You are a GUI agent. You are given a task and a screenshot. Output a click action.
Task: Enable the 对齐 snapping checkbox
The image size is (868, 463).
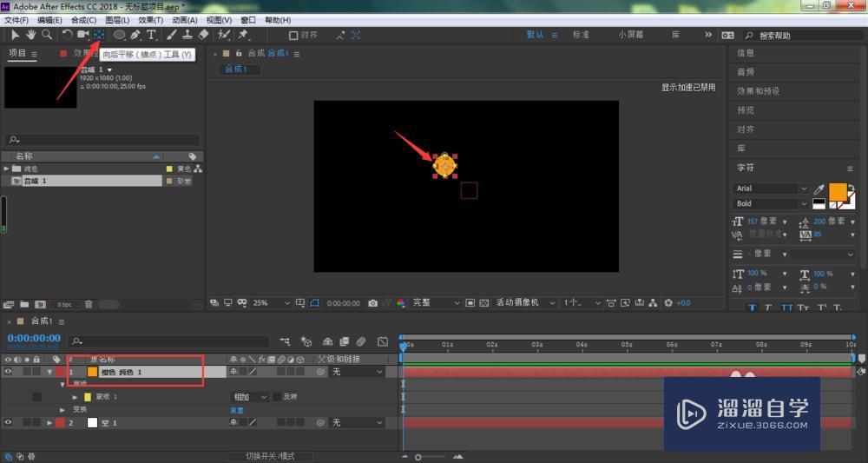293,35
